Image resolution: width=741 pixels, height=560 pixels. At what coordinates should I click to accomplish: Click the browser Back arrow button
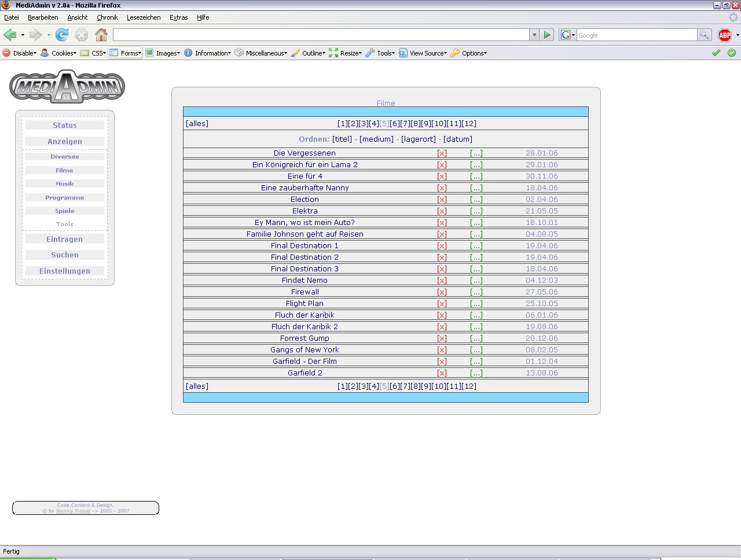point(10,35)
